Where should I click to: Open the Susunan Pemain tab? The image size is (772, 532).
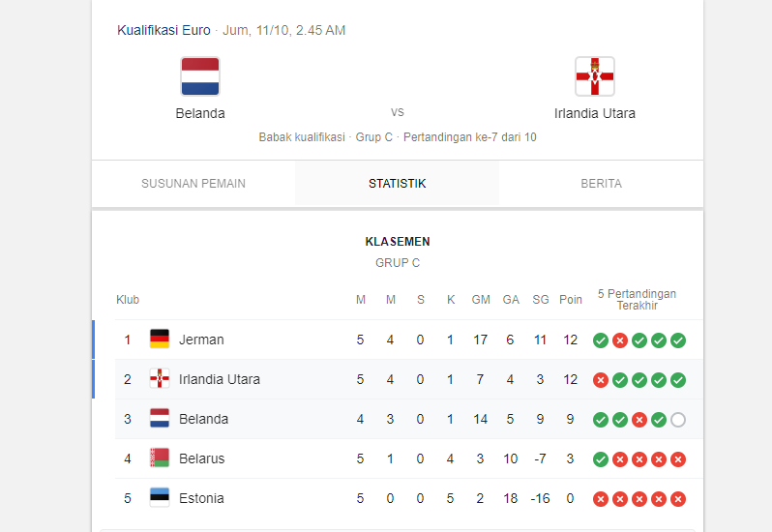click(193, 184)
